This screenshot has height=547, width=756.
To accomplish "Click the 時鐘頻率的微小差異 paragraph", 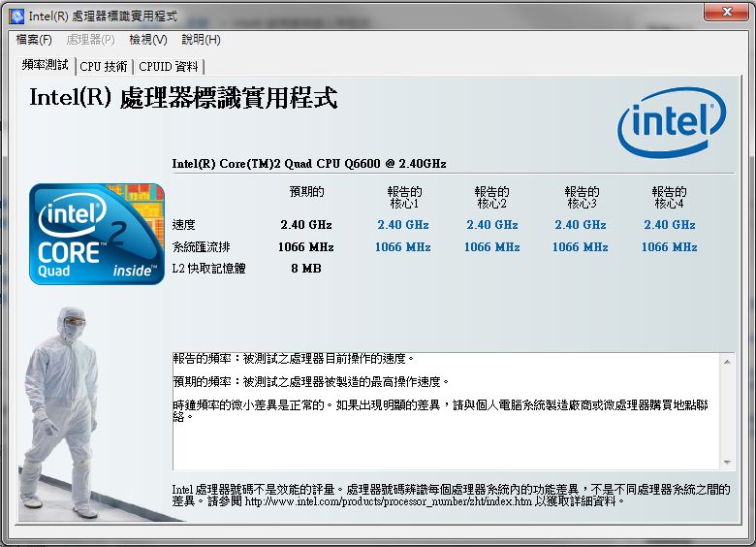I will coord(440,410).
